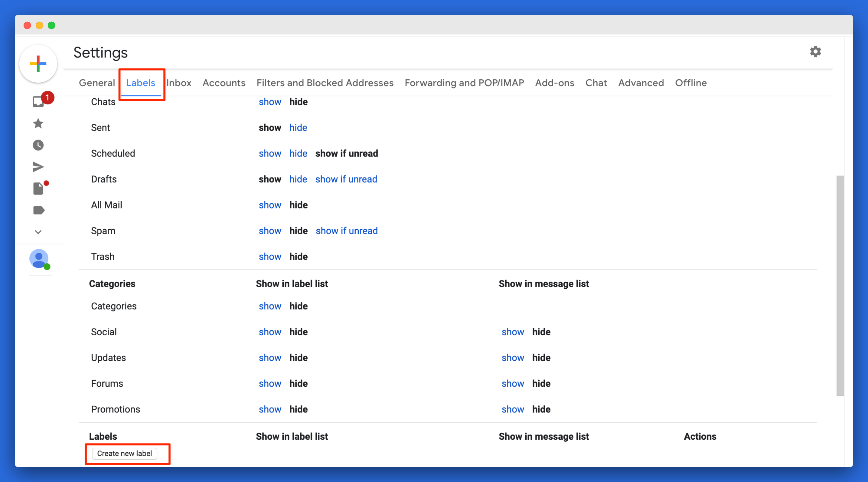Hide the Sent label
The height and width of the screenshot is (482, 868).
(298, 128)
